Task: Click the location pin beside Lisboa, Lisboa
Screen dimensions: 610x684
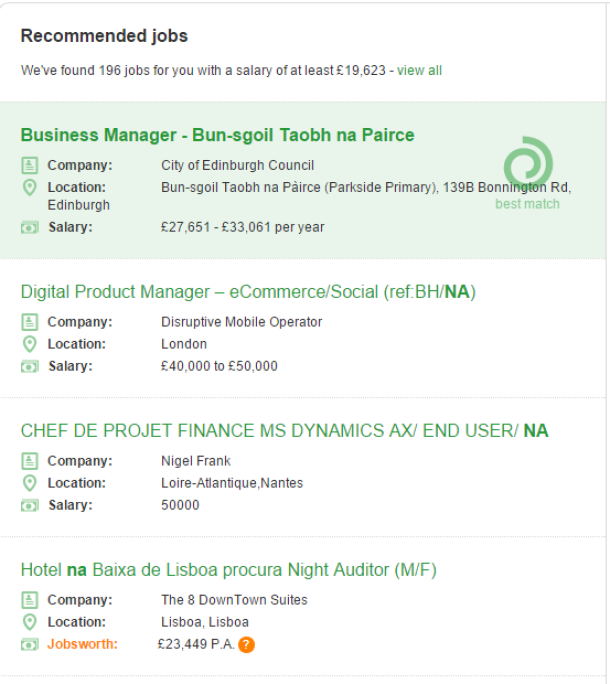Action: [x=30, y=622]
